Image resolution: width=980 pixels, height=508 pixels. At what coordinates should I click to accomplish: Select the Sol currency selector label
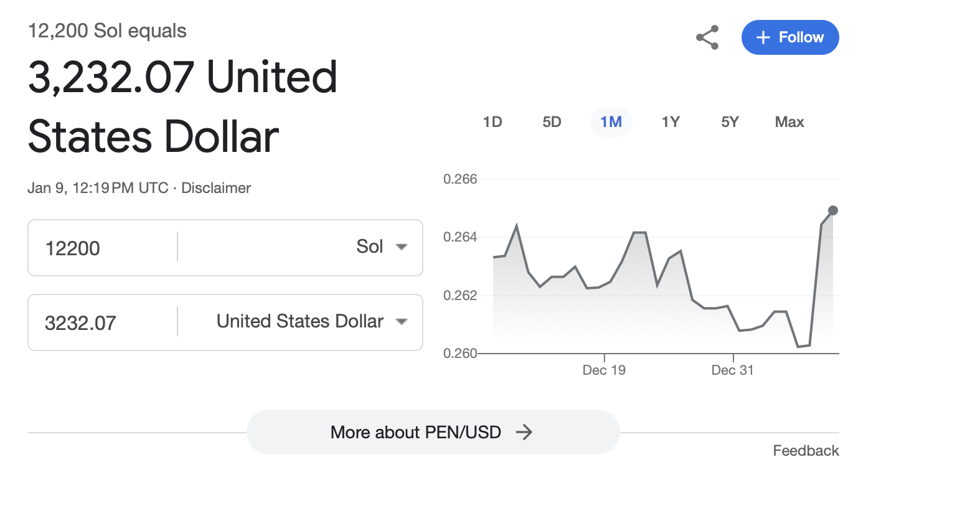pos(369,247)
